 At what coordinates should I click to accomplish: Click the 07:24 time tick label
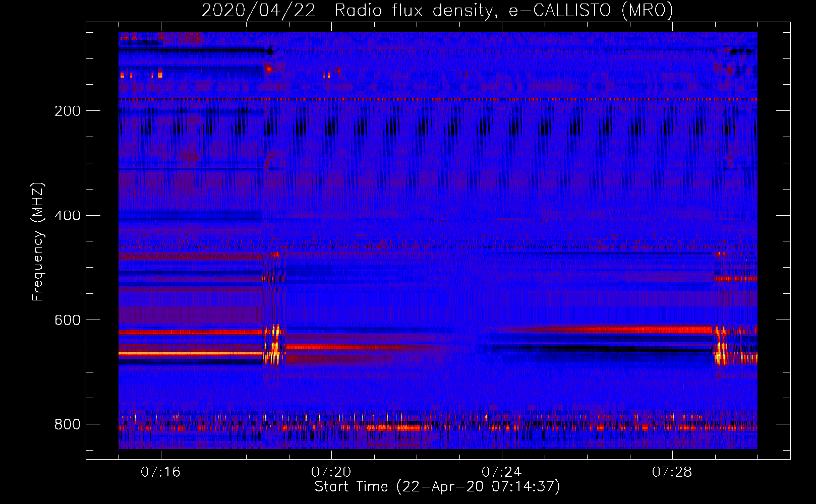click(501, 472)
